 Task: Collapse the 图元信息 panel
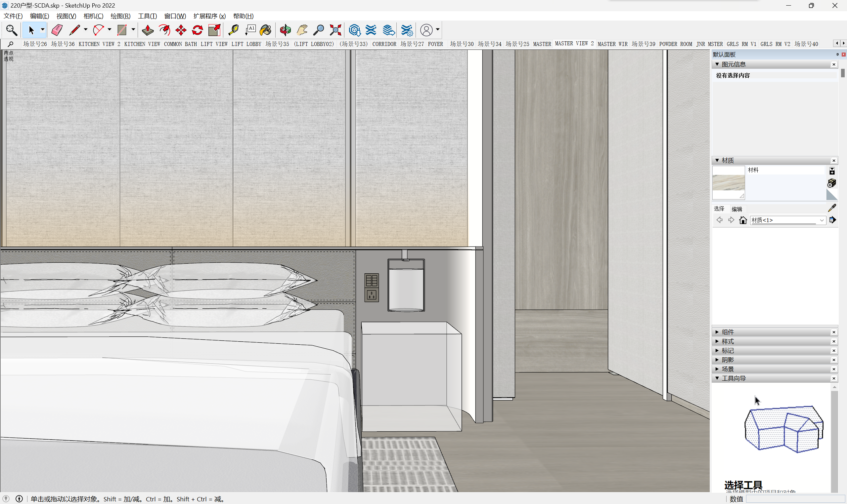718,64
